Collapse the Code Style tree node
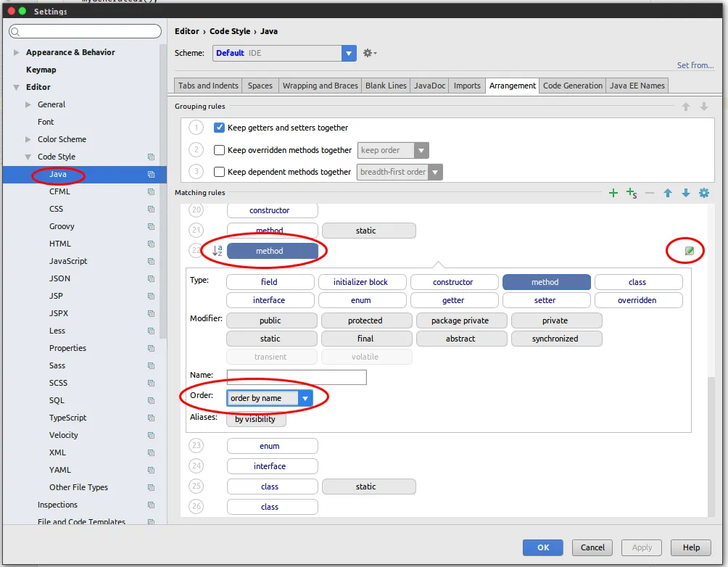Screen dimensions: 728x567 click(x=28, y=157)
